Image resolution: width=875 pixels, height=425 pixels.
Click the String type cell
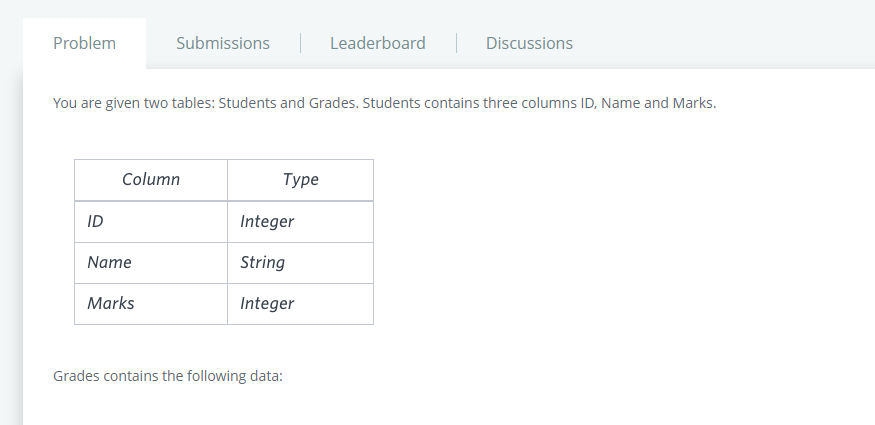262,262
